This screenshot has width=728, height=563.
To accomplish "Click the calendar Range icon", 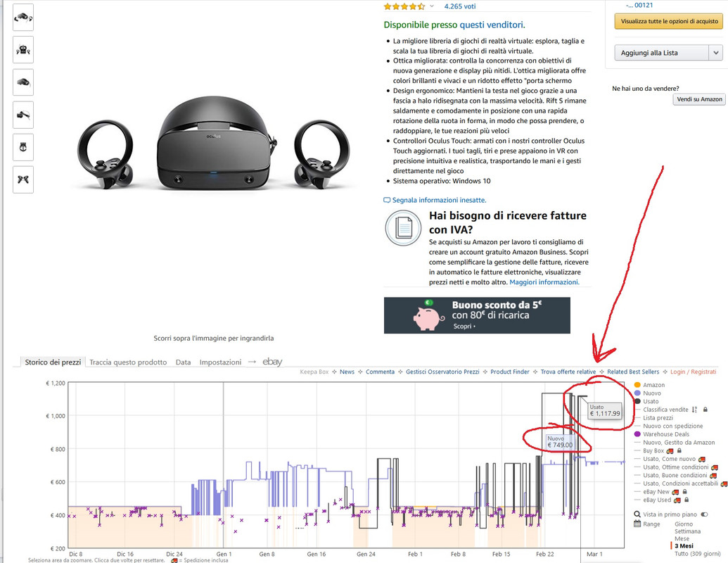I will 637,524.
